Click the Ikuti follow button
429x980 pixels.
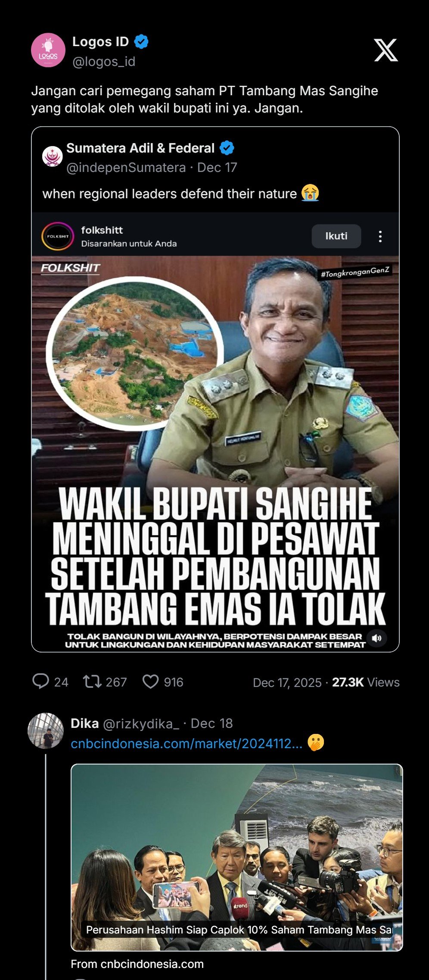[x=336, y=236]
